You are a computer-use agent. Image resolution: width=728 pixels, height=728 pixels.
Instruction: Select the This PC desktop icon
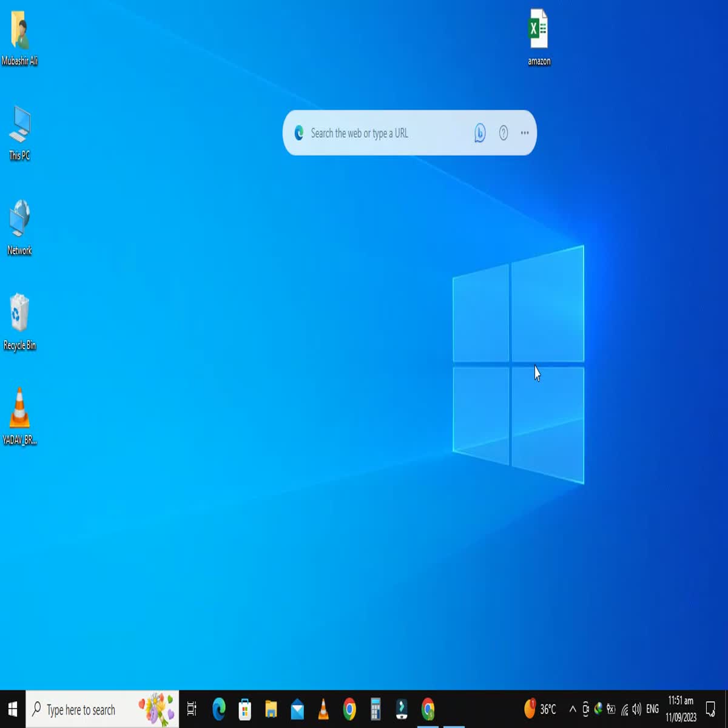[19, 126]
